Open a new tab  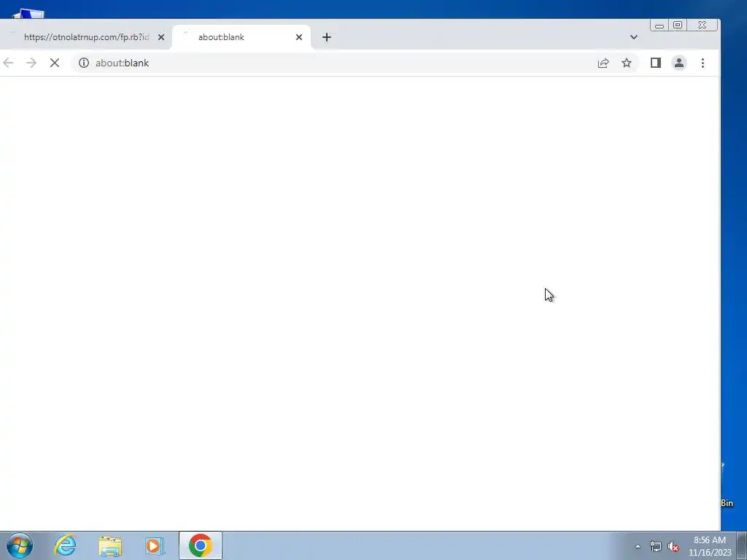tap(326, 37)
